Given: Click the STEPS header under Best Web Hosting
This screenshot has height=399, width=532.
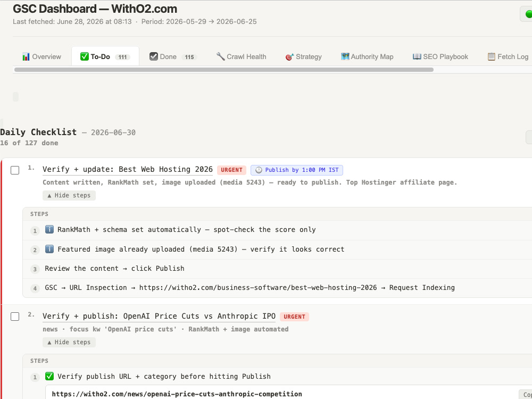Looking at the screenshot, I should (39, 214).
